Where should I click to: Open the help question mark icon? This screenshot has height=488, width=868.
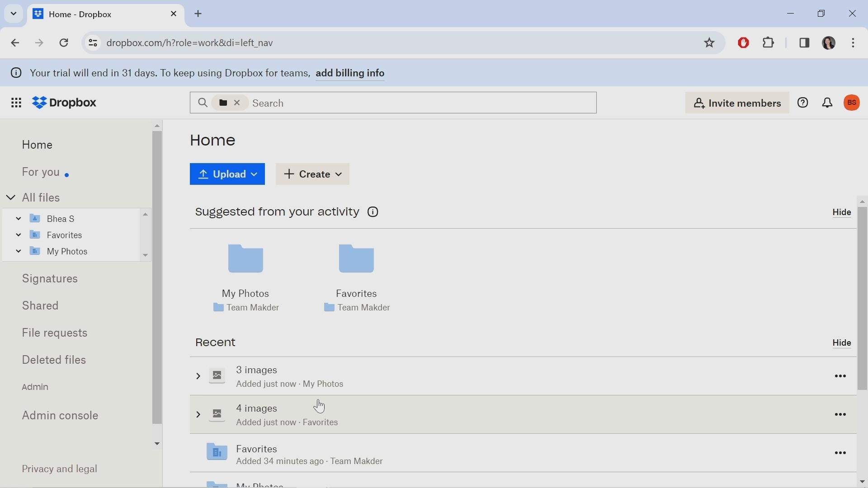click(803, 103)
